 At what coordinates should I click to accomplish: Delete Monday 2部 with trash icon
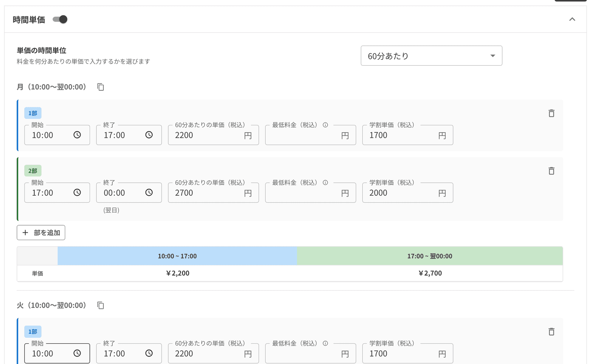pyautogui.click(x=551, y=171)
